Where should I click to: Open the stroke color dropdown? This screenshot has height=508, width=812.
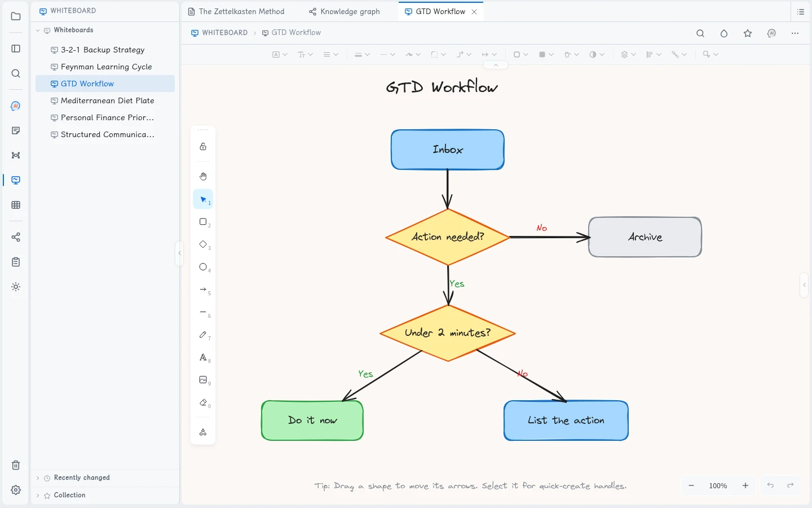(x=520, y=55)
